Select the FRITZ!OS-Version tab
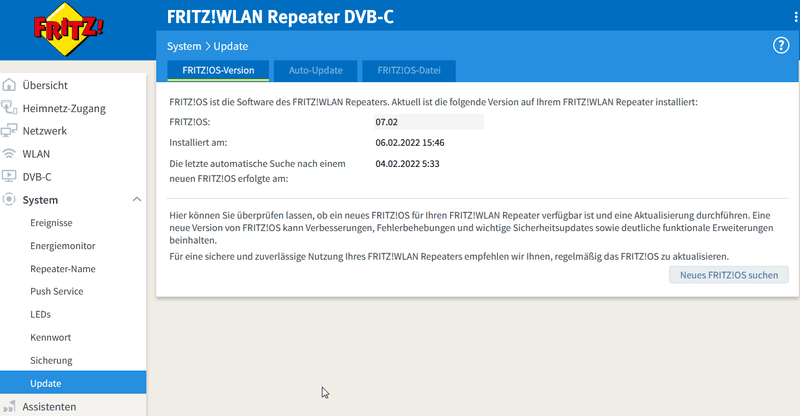 [x=218, y=70]
